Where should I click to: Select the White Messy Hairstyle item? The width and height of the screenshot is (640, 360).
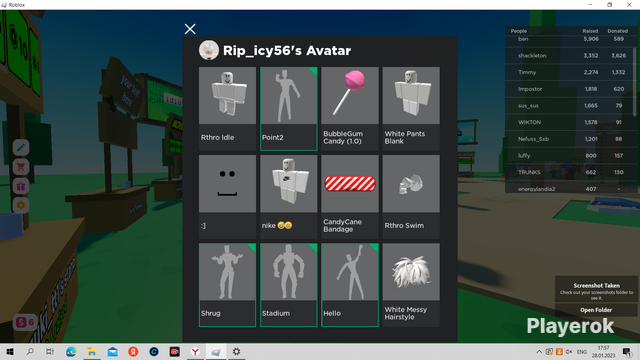coord(411,285)
